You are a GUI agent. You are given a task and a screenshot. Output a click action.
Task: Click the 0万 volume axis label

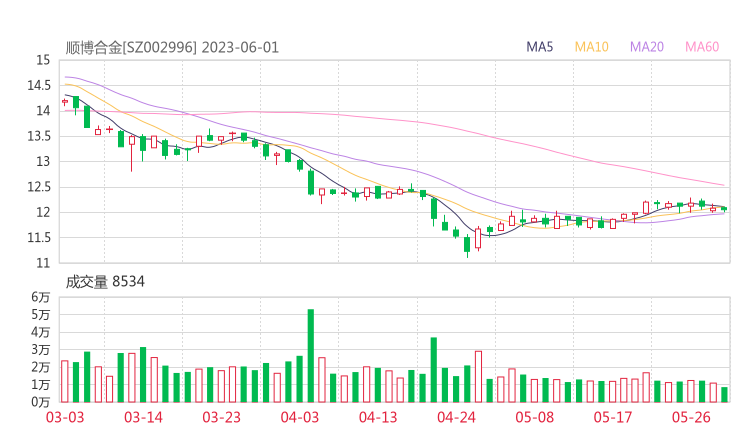pyautogui.click(x=41, y=402)
